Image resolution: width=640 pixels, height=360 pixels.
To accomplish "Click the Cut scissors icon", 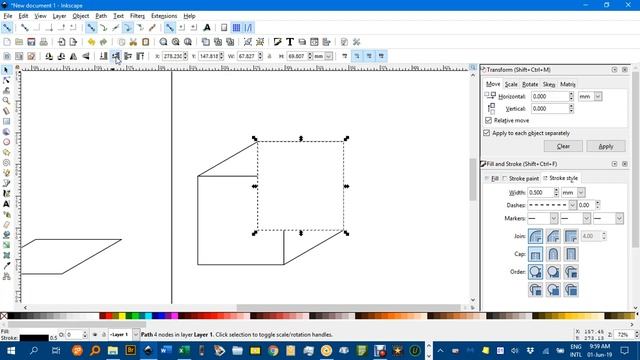I will click(133, 42).
